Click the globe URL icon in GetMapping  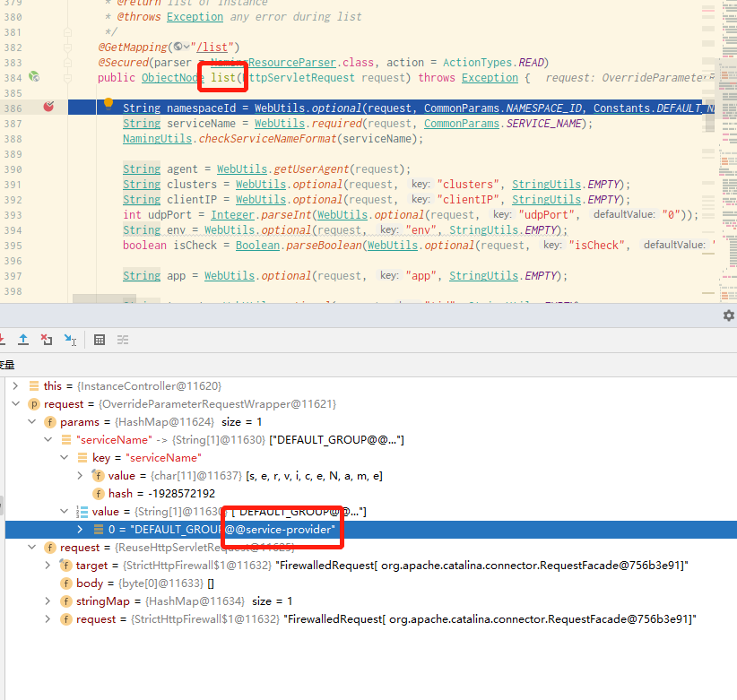(x=178, y=47)
